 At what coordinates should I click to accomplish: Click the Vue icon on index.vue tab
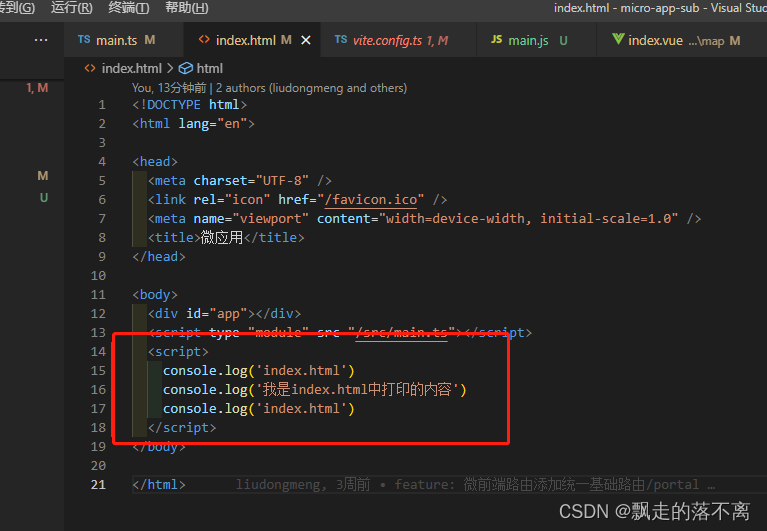pos(618,39)
